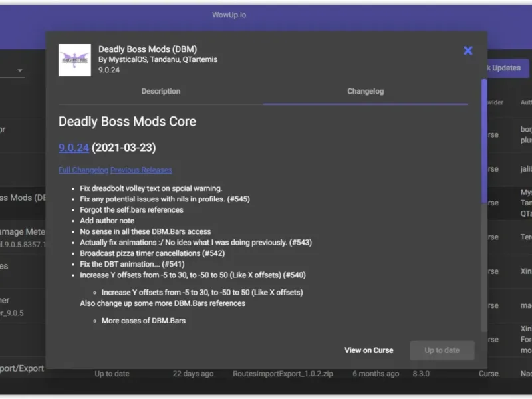Click '6 months ago' in the background row
532x399 pixels.
(376, 374)
